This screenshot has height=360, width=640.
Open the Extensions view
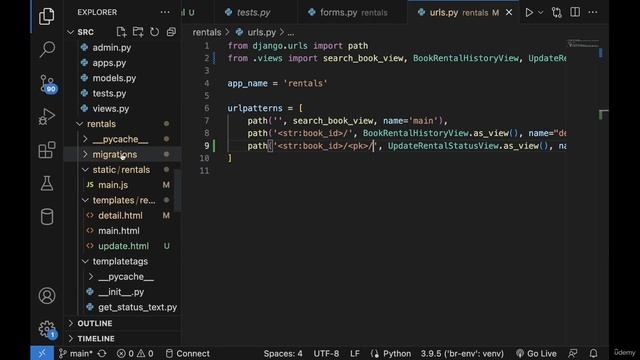coord(47,150)
